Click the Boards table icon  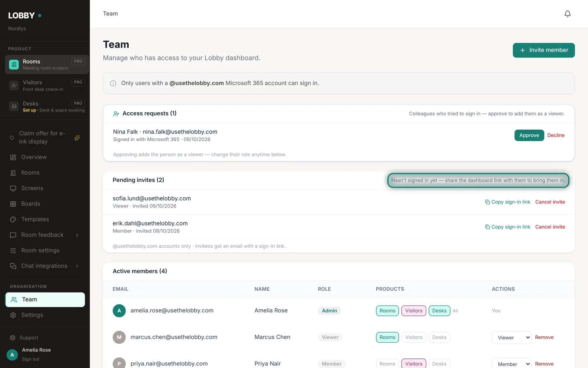point(13,204)
